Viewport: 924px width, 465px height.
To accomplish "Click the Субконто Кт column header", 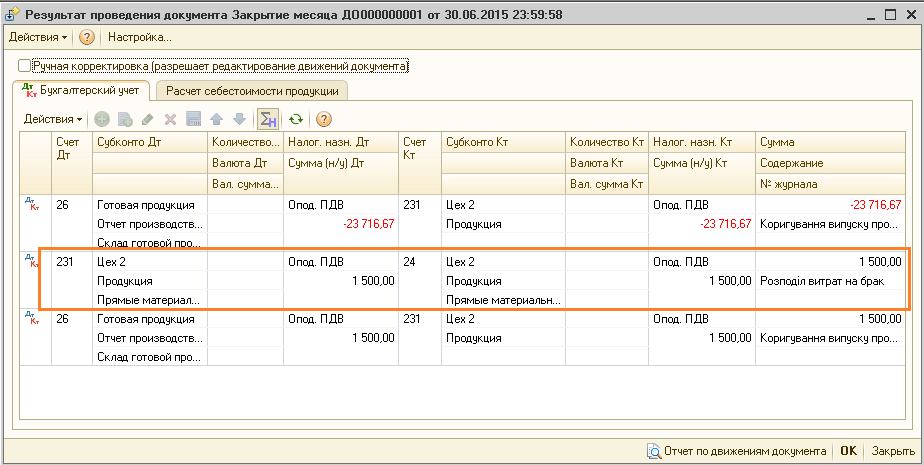I will point(503,142).
